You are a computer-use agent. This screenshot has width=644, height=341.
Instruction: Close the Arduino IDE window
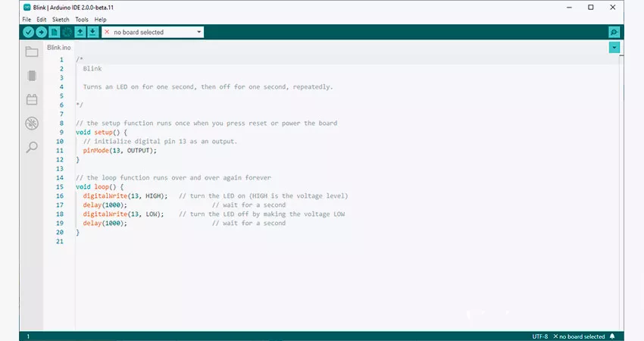[x=613, y=8]
